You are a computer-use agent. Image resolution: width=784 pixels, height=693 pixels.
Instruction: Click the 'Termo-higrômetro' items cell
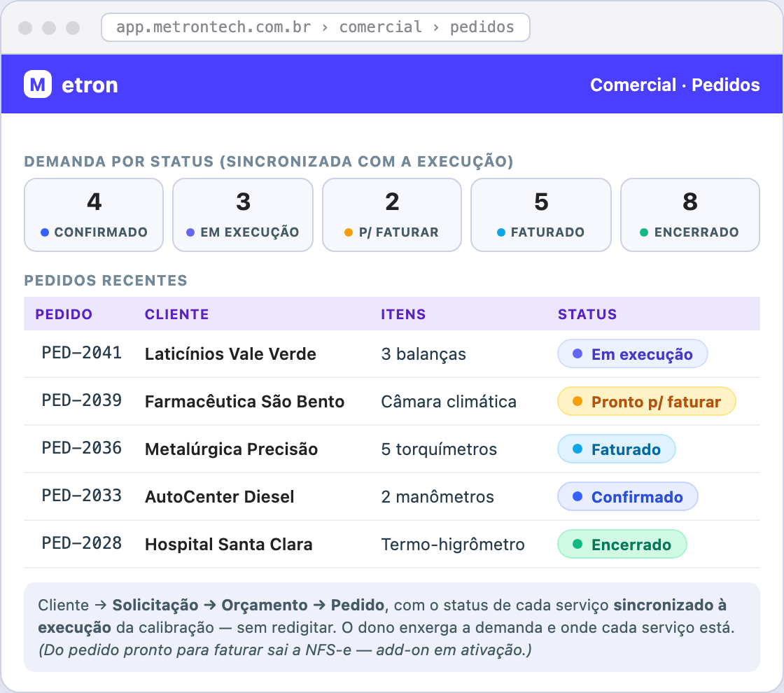[453, 544]
